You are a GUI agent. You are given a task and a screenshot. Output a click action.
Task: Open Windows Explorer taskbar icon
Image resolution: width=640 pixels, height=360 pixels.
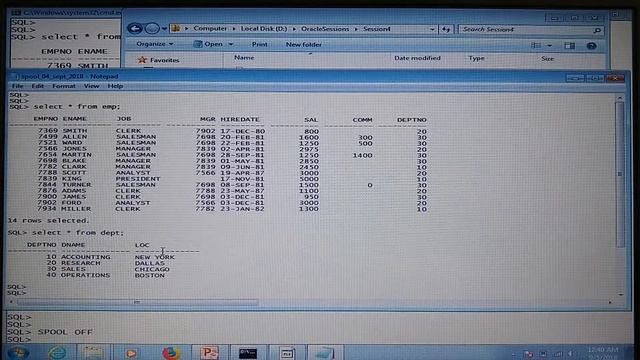coord(93,353)
